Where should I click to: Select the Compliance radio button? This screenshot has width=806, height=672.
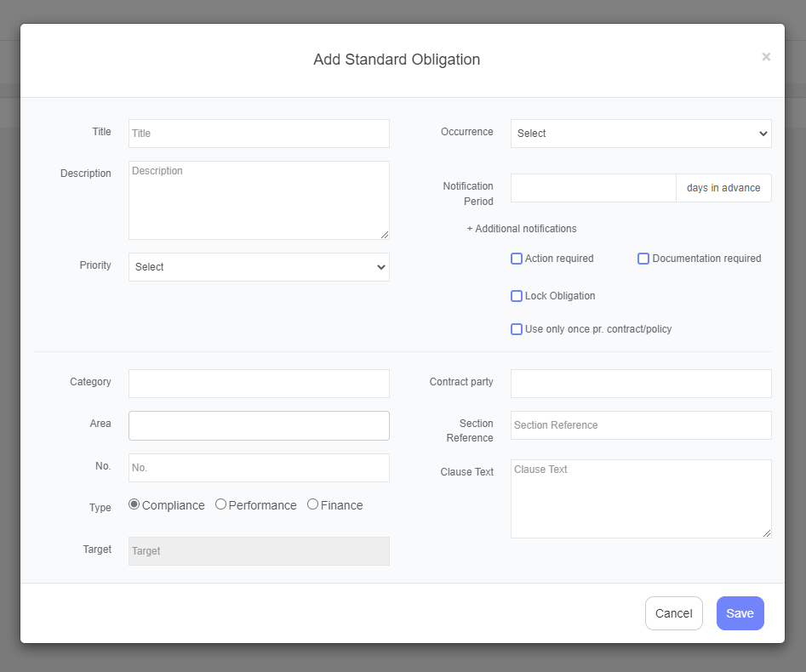coord(134,504)
